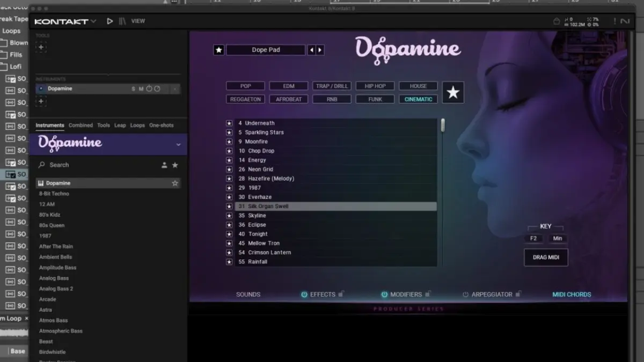The image size is (644, 362).
Task: Select chord progression 10 Chop Drop
Action: (x=335, y=151)
